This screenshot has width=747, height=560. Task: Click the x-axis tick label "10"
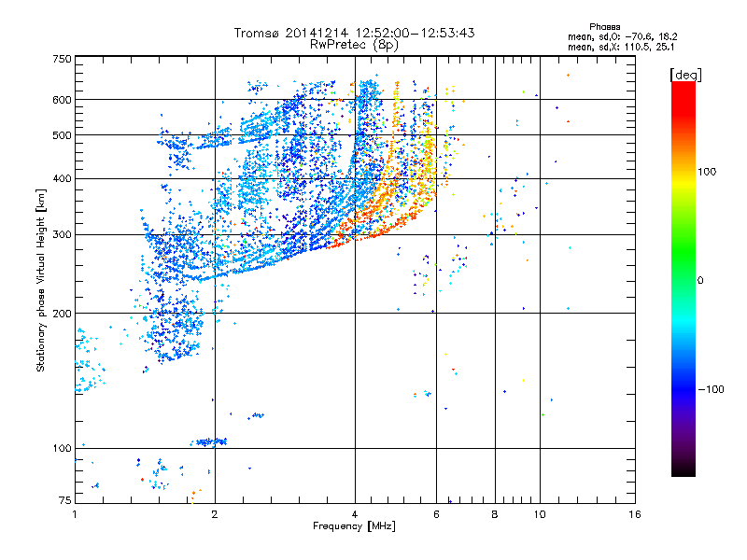(540, 514)
